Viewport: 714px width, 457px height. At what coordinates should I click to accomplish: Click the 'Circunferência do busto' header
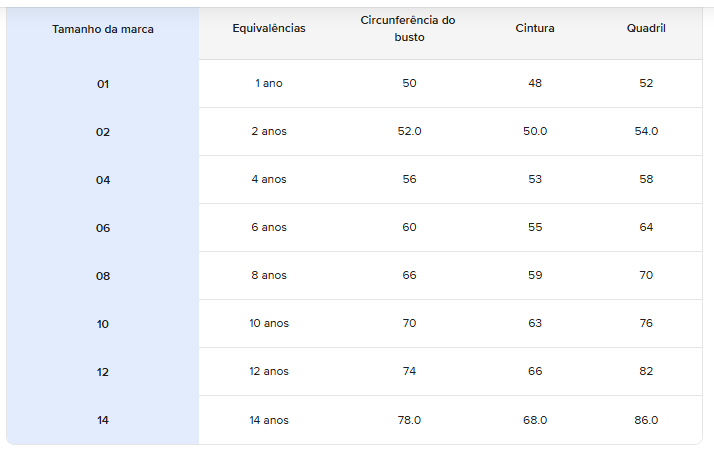pyautogui.click(x=408, y=28)
